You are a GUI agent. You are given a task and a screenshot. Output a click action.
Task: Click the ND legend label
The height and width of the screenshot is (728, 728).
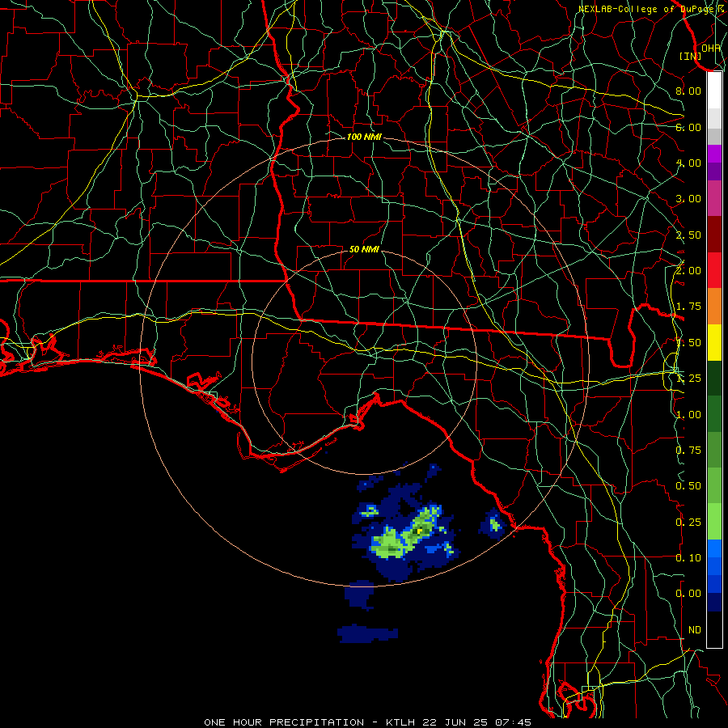click(x=695, y=630)
